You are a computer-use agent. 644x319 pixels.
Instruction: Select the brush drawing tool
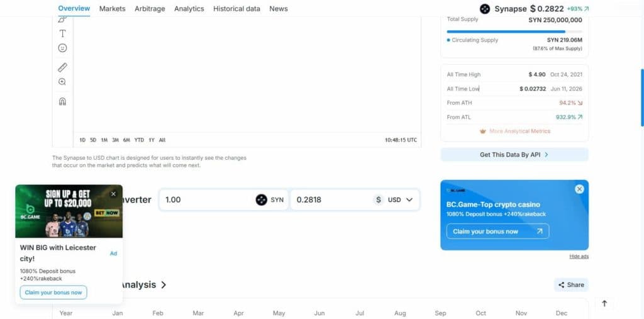point(62,20)
